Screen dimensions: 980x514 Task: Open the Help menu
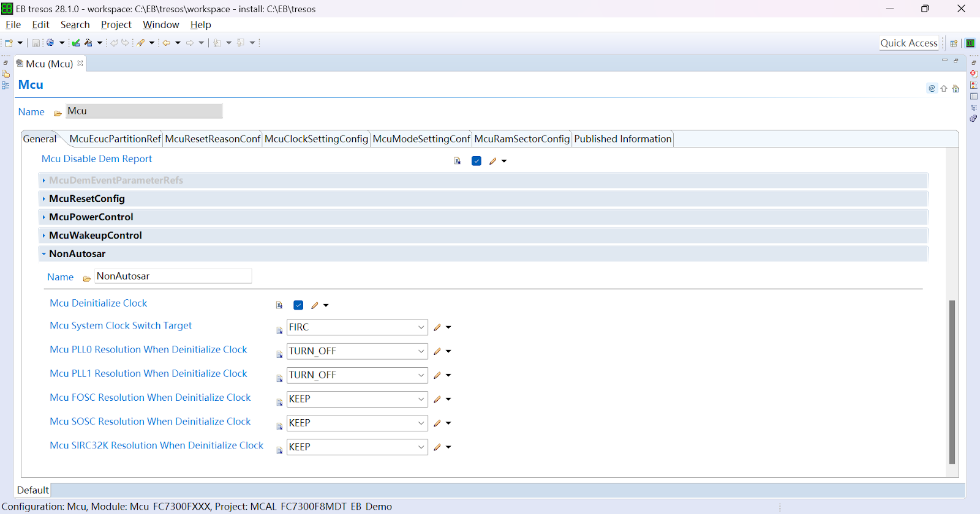point(200,24)
